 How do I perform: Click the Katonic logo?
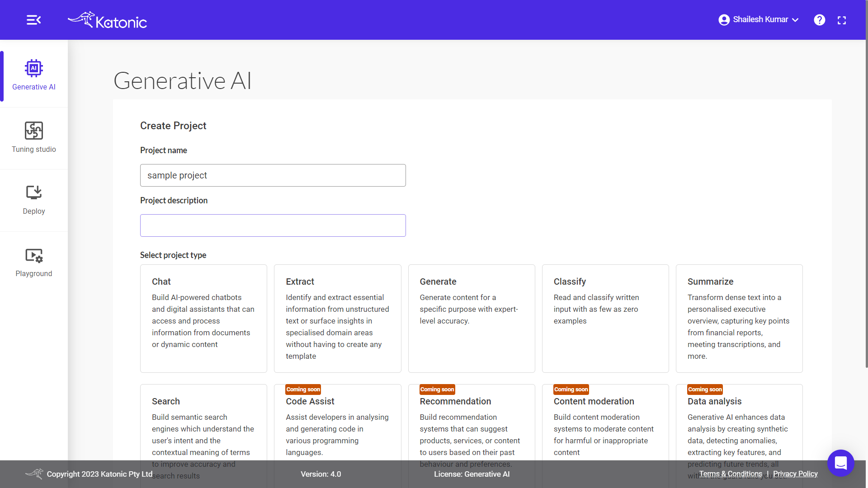pos(107,20)
